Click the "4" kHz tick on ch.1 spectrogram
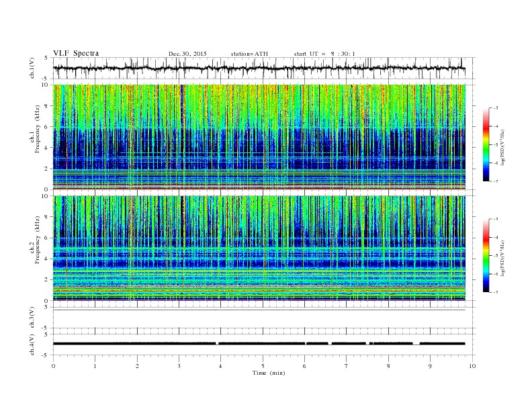Viewport: 532px width, 411px height. tap(47, 148)
